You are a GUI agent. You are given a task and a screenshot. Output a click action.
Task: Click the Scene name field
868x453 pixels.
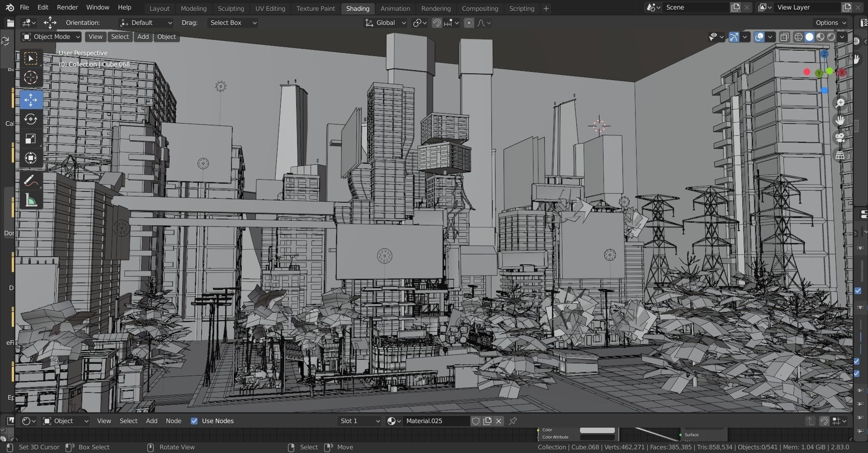click(x=696, y=8)
